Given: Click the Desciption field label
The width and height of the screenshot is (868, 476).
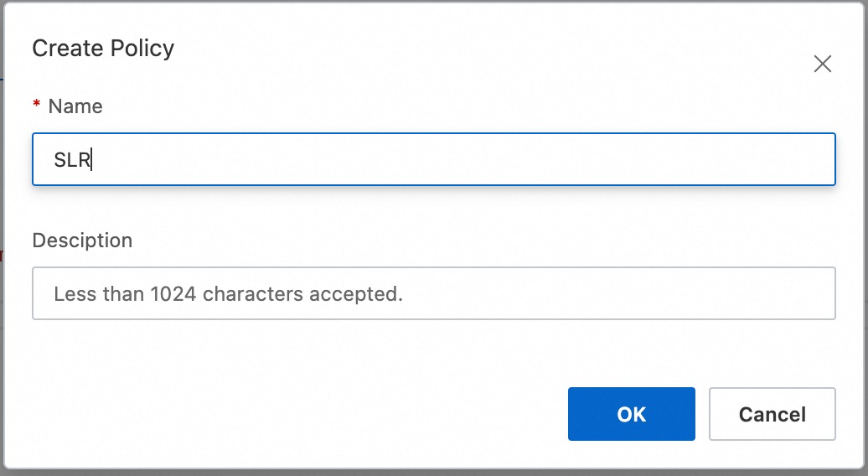Looking at the screenshot, I should (82, 241).
